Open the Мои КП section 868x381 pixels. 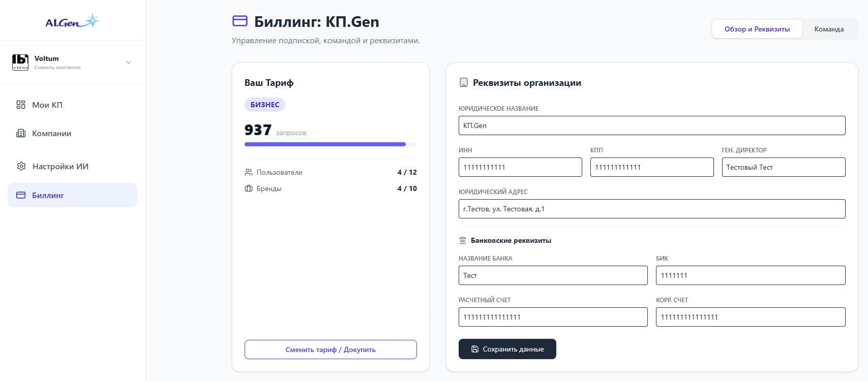pyautogui.click(x=72, y=105)
